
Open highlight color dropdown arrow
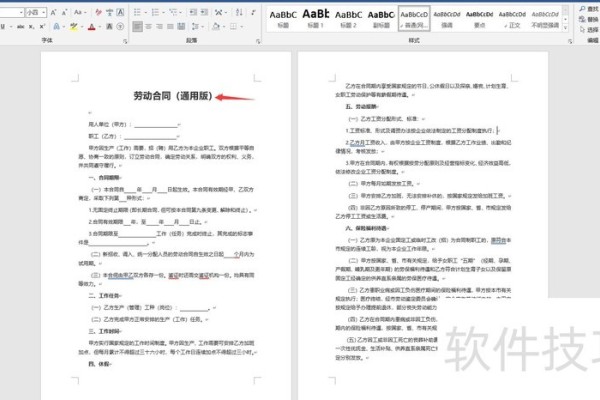pos(82,27)
